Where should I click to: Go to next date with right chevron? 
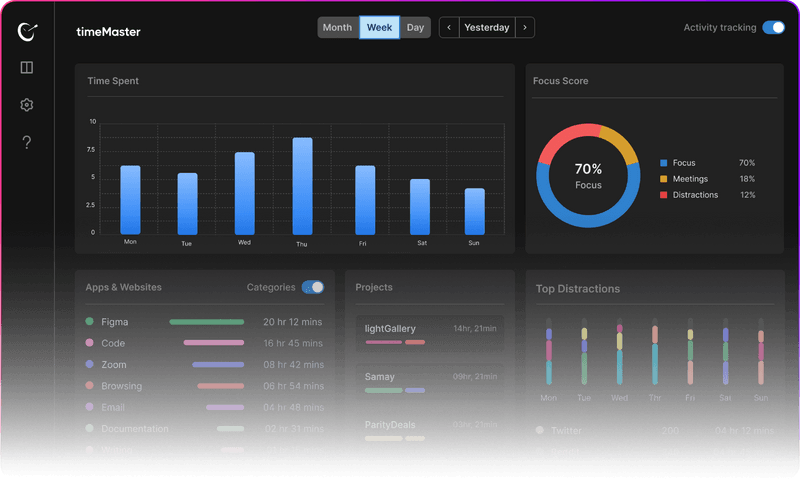(x=525, y=28)
